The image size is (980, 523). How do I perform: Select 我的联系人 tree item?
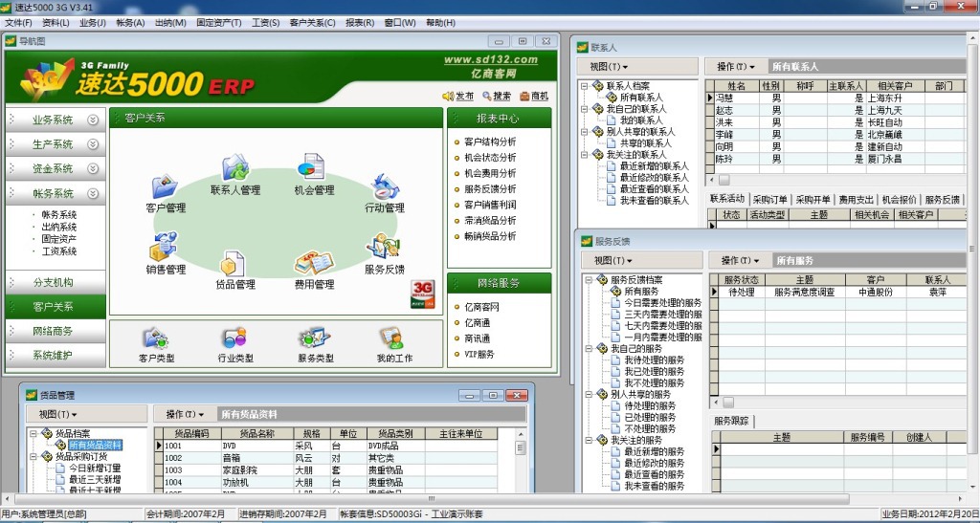point(641,120)
